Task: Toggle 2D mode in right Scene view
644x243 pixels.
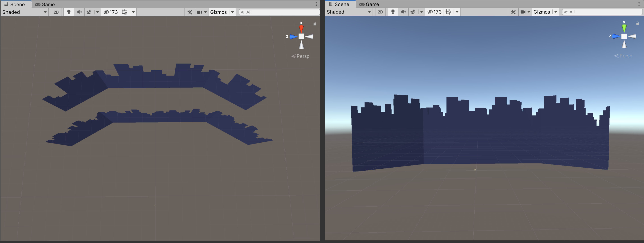Action: pyautogui.click(x=380, y=12)
